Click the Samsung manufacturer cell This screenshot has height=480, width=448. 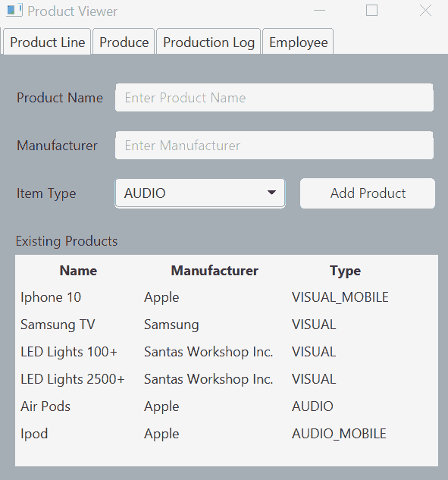(x=171, y=325)
